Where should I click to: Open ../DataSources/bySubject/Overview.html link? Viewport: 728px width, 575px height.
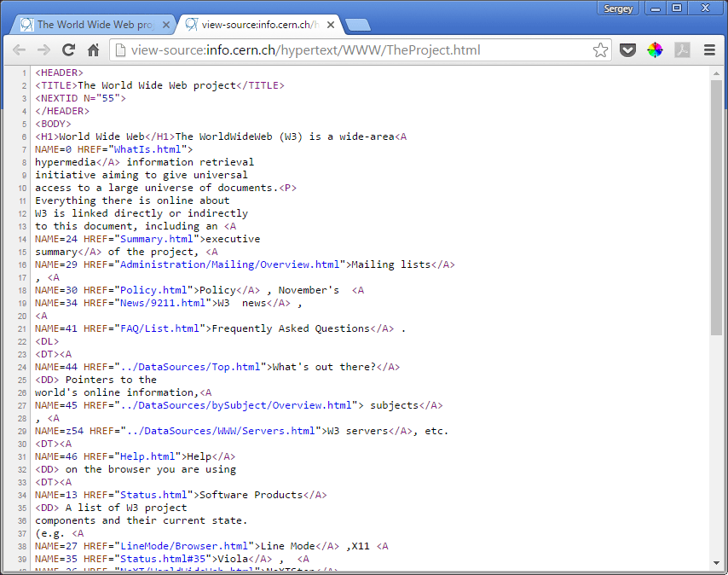point(236,405)
